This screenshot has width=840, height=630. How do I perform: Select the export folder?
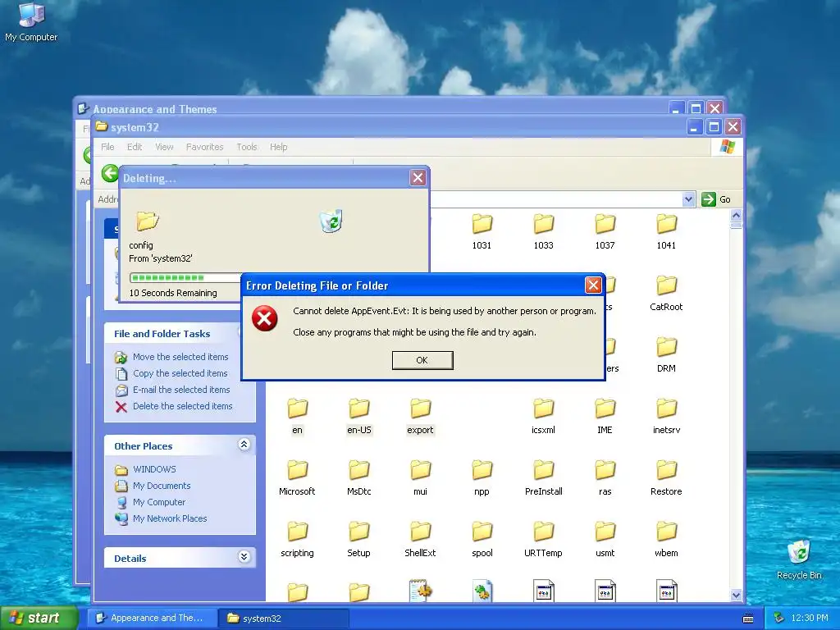click(x=420, y=416)
